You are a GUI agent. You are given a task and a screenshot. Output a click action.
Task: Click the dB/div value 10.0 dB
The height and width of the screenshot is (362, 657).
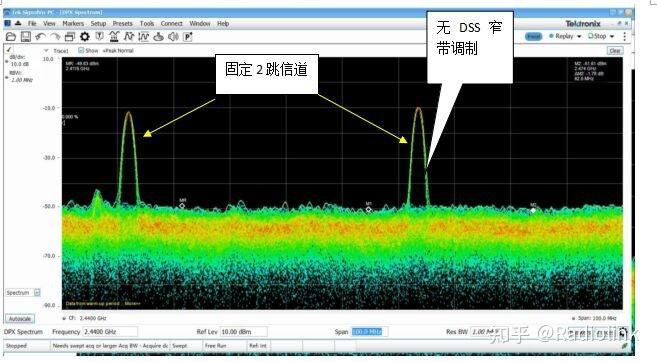pos(20,64)
